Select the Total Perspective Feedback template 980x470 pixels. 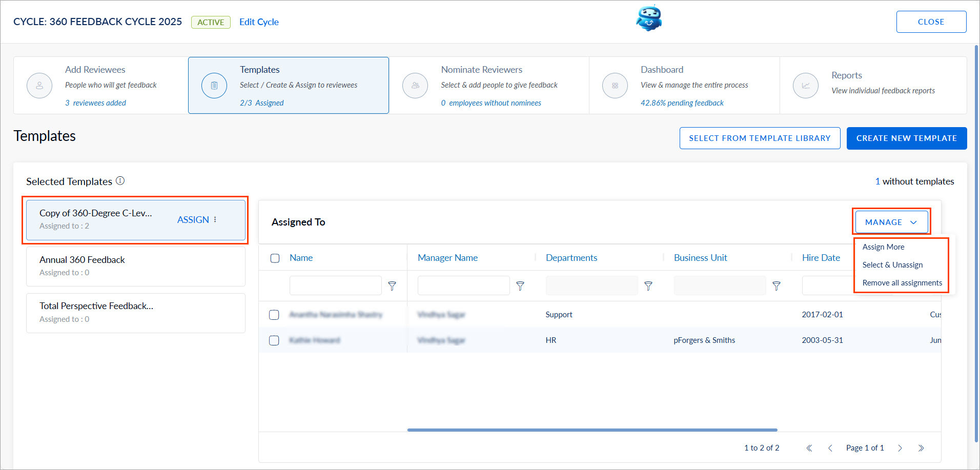pyautogui.click(x=136, y=313)
